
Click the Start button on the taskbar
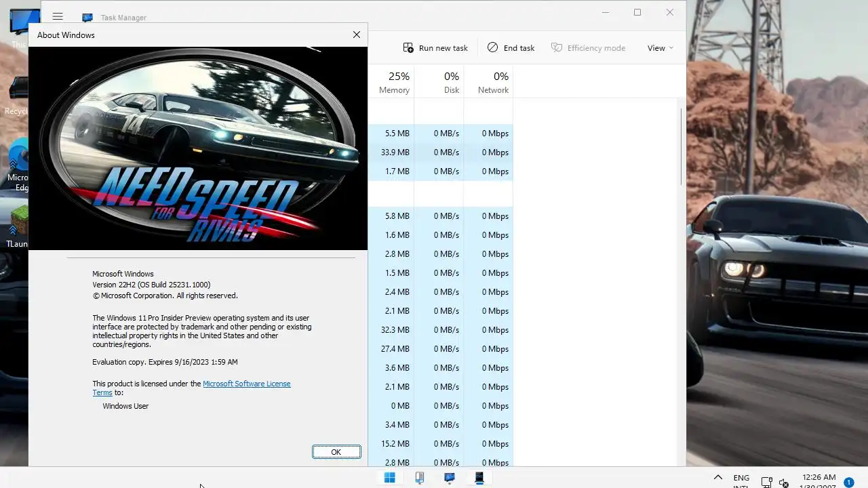point(390,478)
